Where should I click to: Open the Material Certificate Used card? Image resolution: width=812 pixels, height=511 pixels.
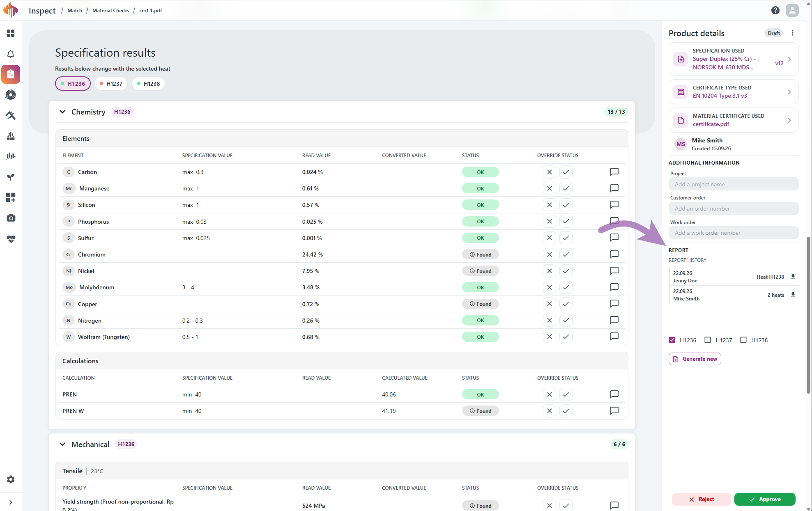[734, 120]
